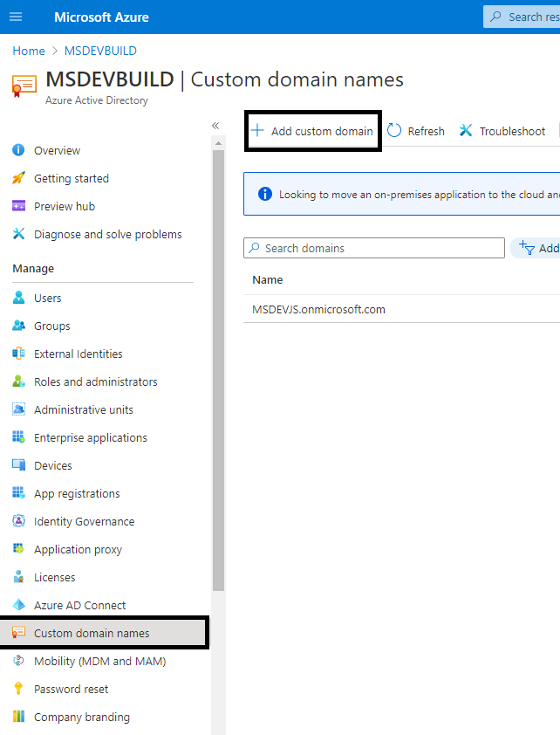
Task: Click the Password reset key icon
Action: (x=18, y=688)
